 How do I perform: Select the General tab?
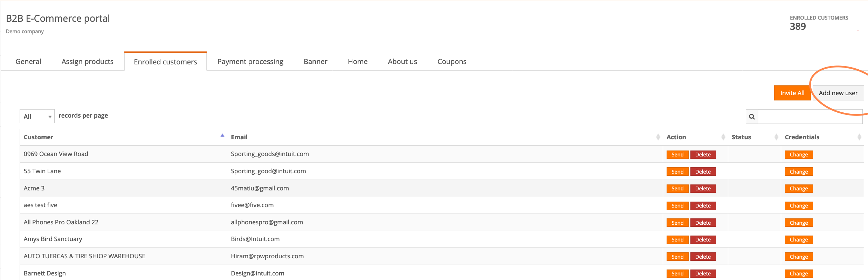[28, 62]
